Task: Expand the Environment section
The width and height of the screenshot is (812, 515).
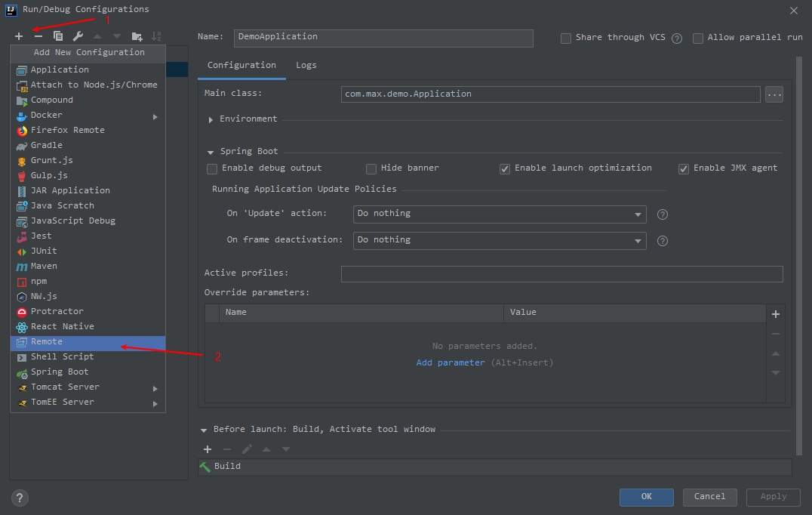Action: [211, 119]
